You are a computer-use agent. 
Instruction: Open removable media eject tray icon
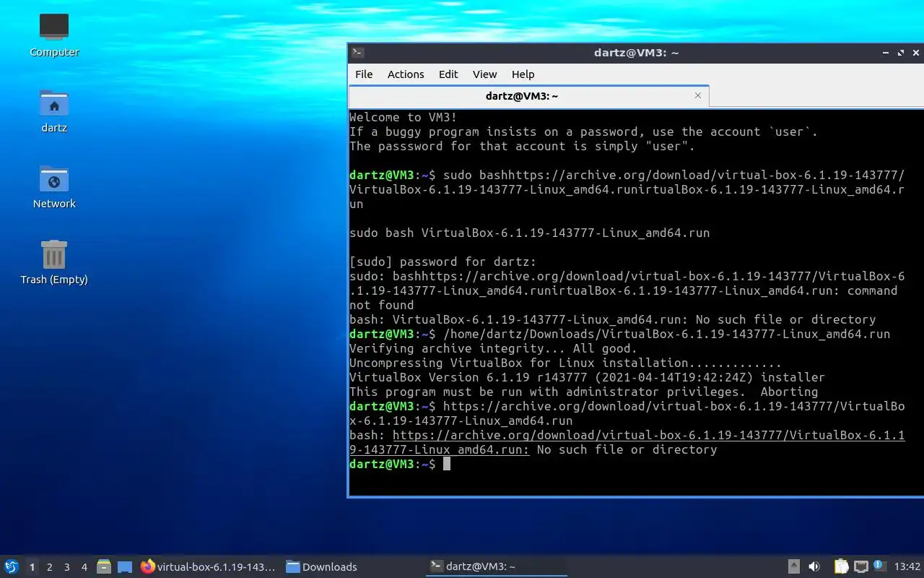(793, 567)
